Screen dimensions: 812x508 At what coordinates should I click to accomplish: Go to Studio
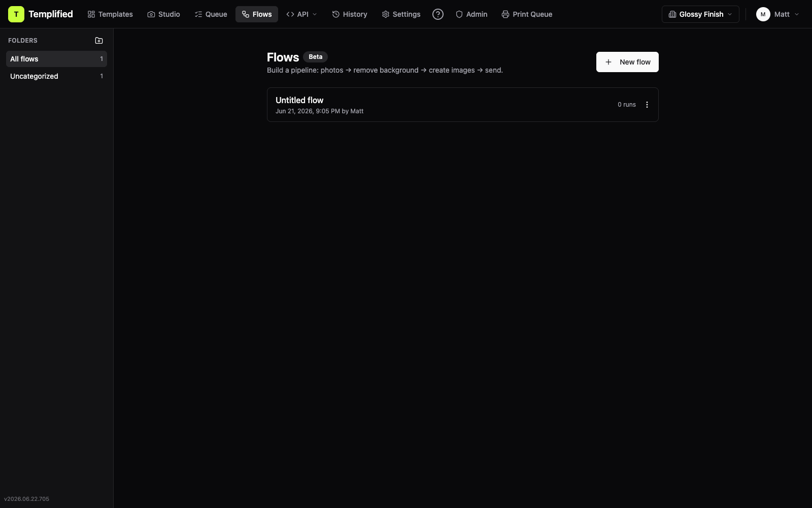[163, 14]
